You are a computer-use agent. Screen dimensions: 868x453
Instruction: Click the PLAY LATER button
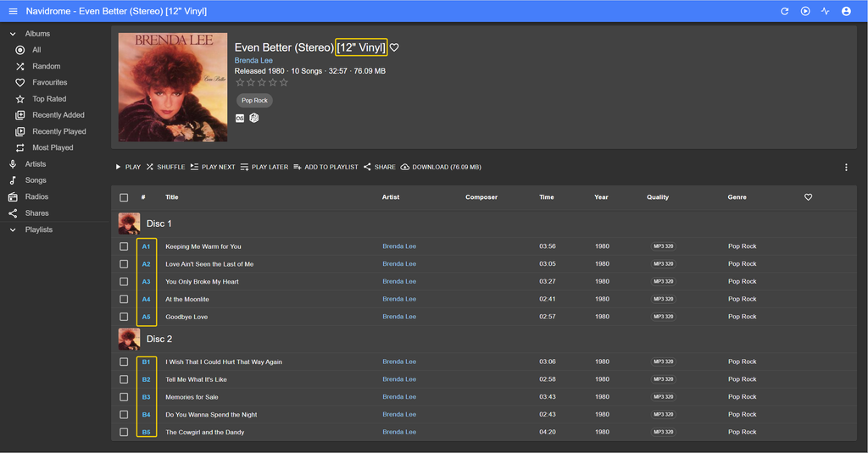coord(264,167)
